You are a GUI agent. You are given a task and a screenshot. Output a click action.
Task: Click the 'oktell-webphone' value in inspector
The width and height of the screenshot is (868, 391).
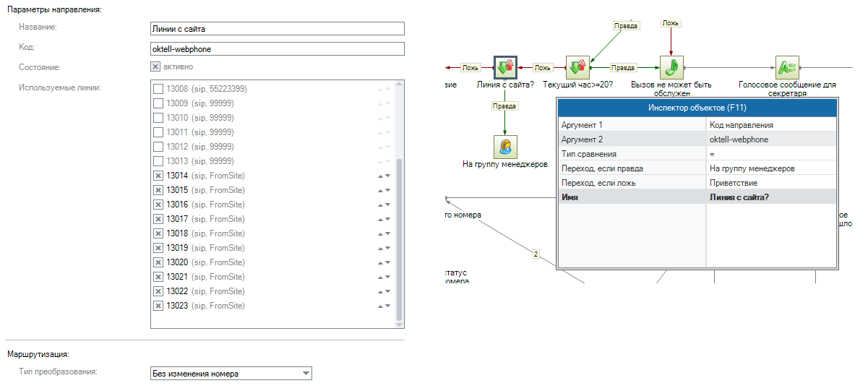point(771,139)
